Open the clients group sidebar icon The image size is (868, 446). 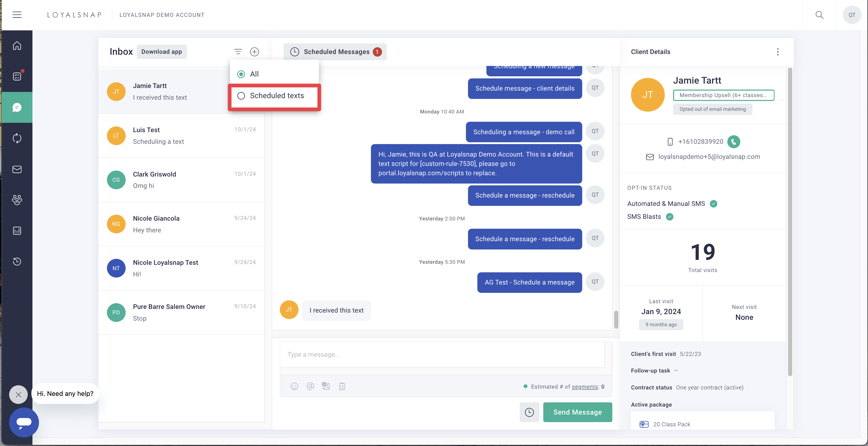(17, 200)
